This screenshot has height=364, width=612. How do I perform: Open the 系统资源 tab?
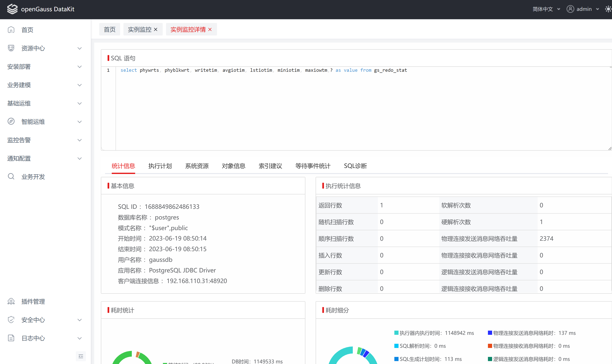pos(197,166)
